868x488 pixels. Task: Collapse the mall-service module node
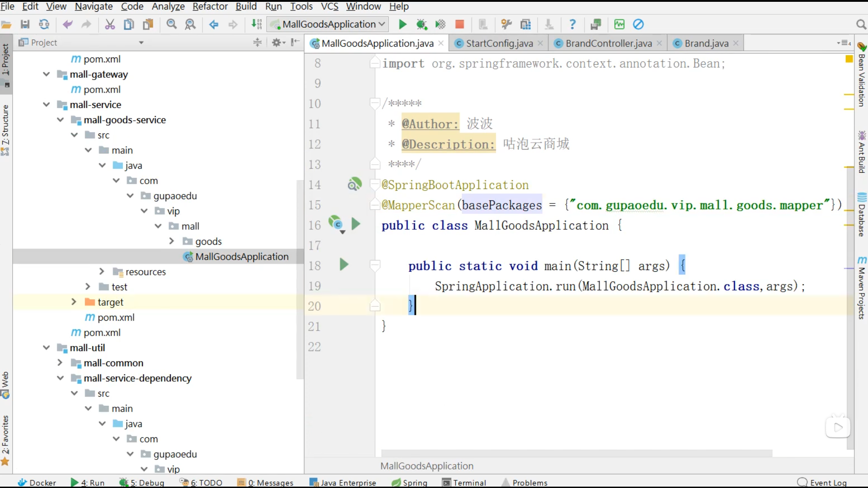click(x=46, y=104)
